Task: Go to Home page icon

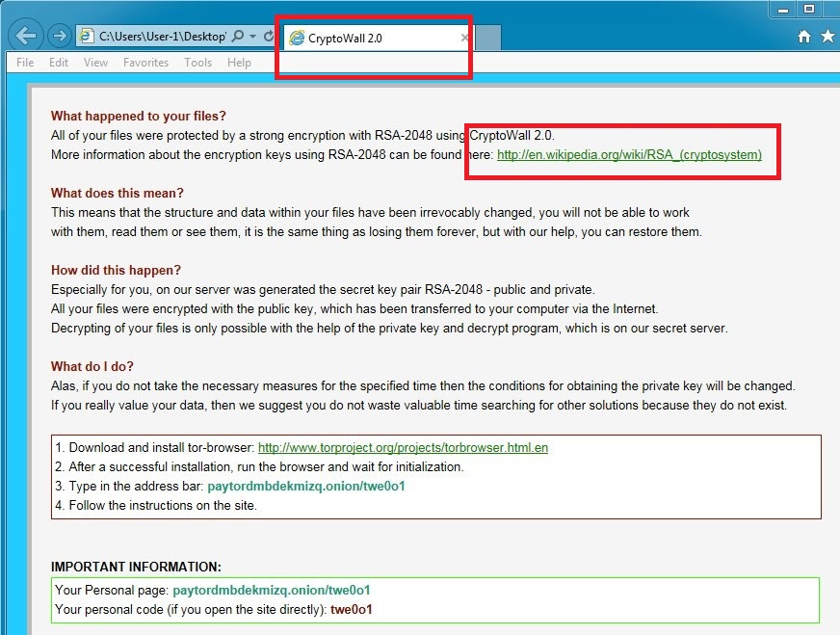Action: [x=804, y=36]
